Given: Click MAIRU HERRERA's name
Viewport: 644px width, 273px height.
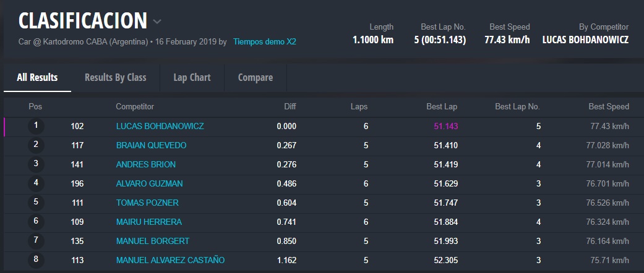Looking at the screenshot, I should tap(149, 222).
